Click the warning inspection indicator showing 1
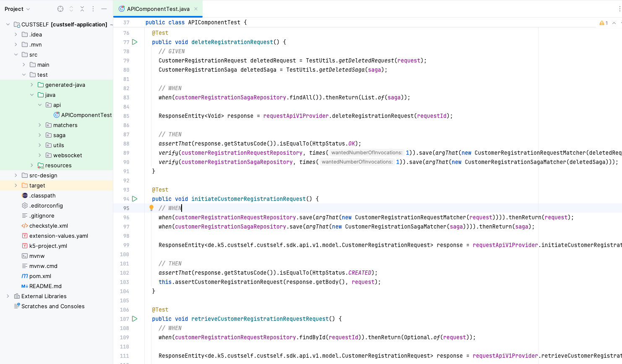 (603, 23)
